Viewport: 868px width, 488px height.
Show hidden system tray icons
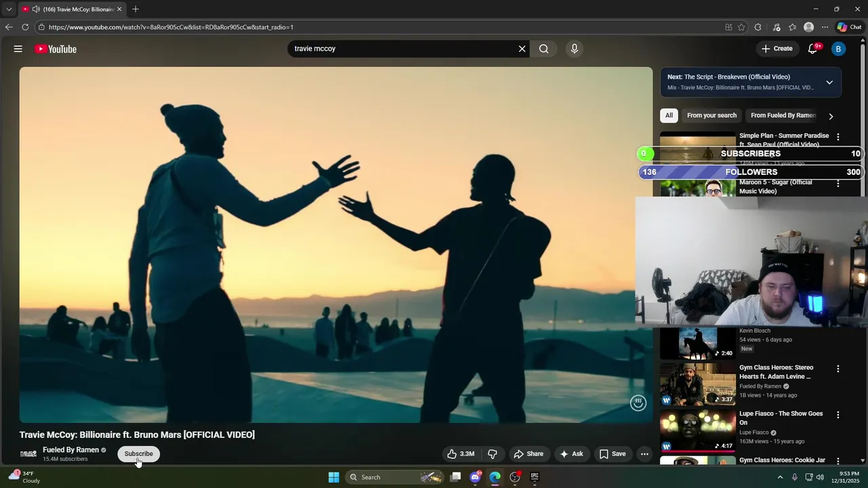[780, 477]
